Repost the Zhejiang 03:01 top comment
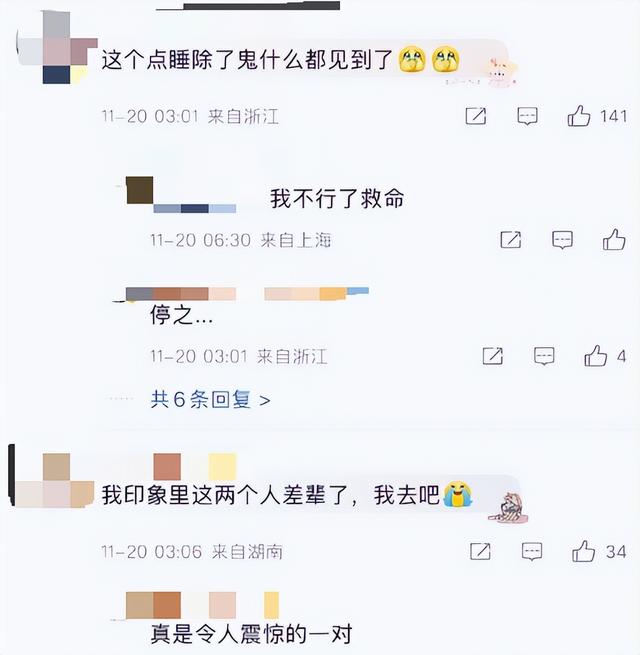Viewport: 640px width, 655px height. tap(476, 116)
